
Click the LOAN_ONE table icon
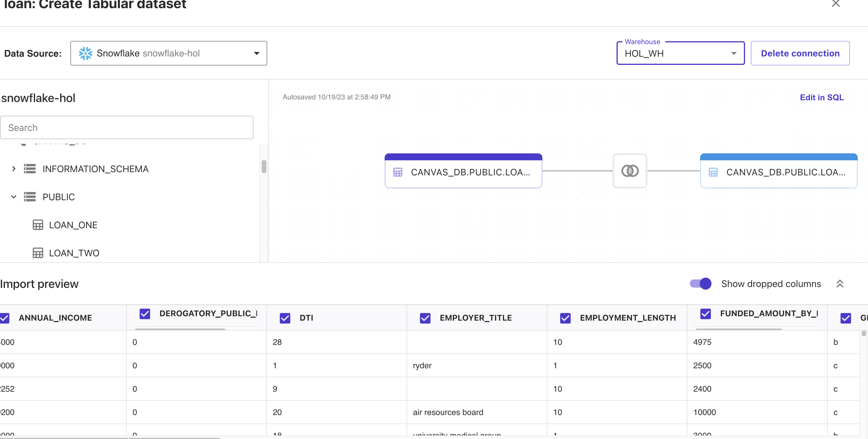point(38,225)
